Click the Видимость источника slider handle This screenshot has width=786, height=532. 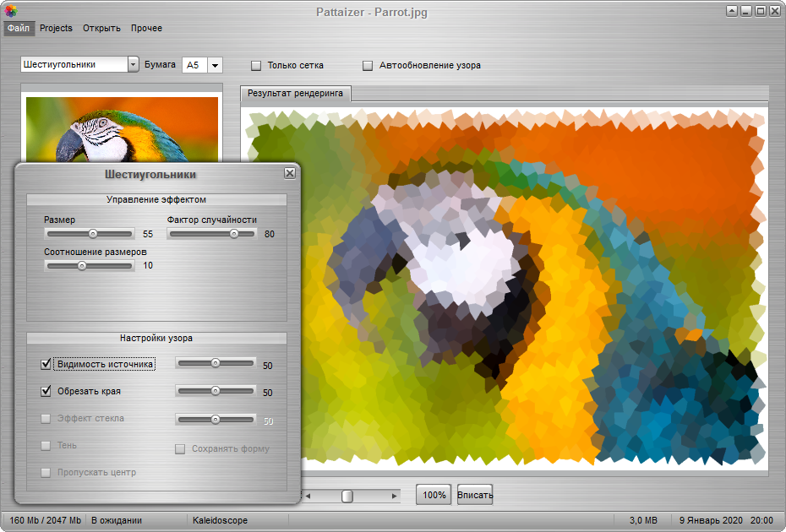point(215,363)
